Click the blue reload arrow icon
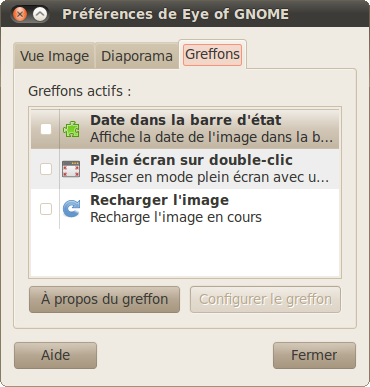This screenshot has height=387, width=370. pos(72,209)
